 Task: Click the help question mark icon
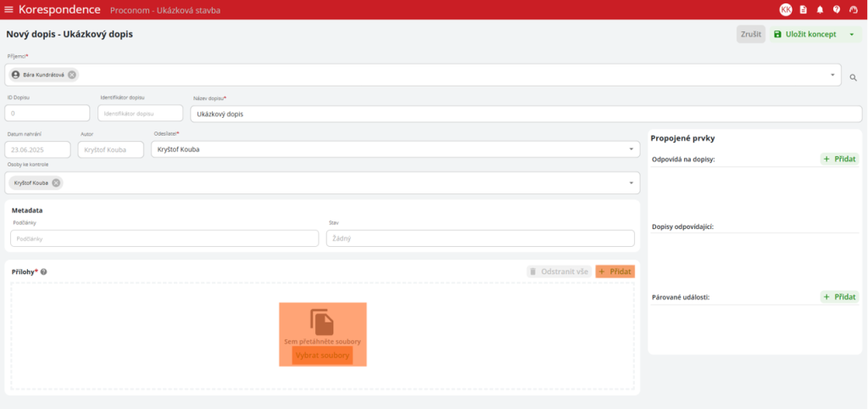(x=837, y=9)
